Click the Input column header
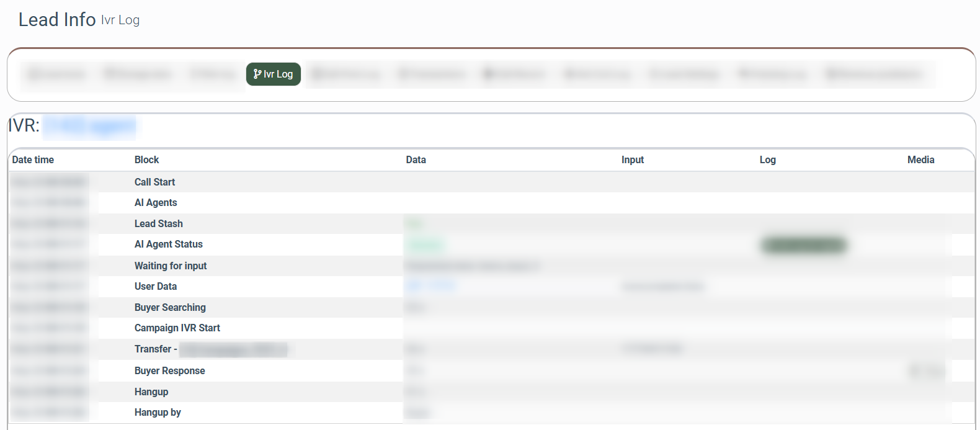This screenshot has height=430, width=980. pyautogui.click(x=632, y=159)
